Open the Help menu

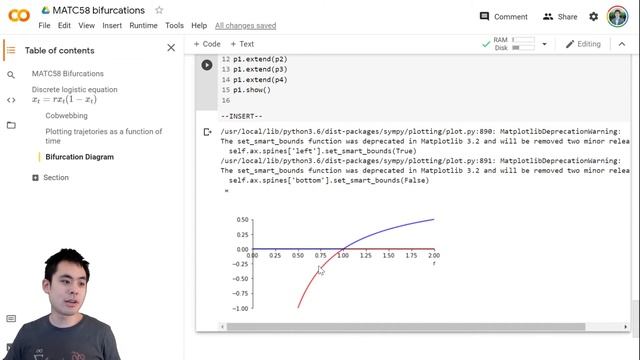click(199, 25)
